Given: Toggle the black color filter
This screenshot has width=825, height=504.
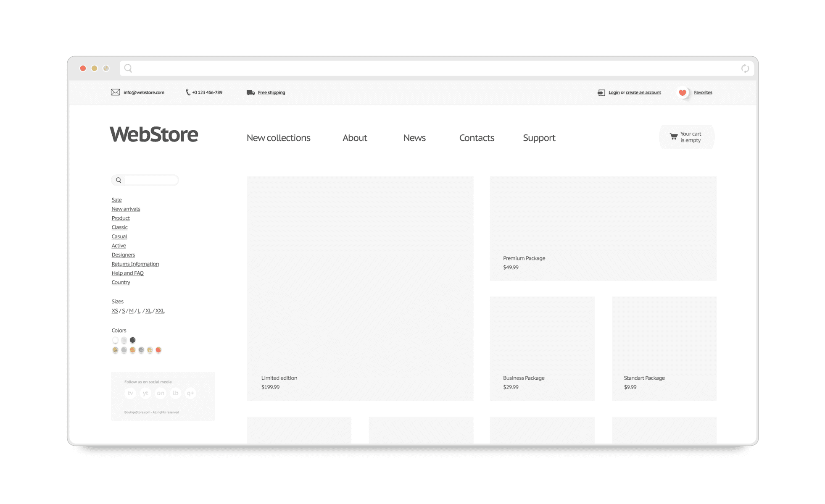Looking at the screenshot, I should [132, 340].
